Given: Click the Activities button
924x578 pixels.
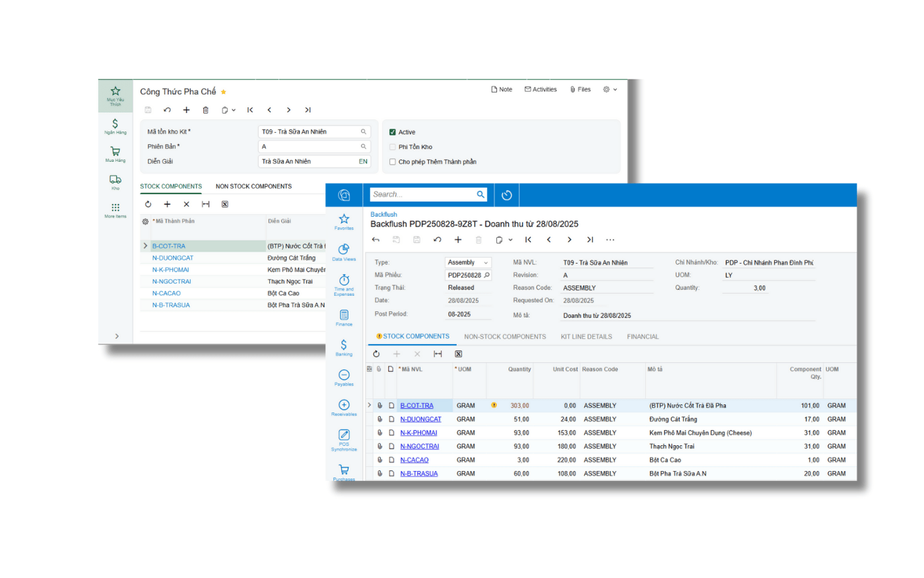Looking at the screenshot, I should [x=541, y=89].
